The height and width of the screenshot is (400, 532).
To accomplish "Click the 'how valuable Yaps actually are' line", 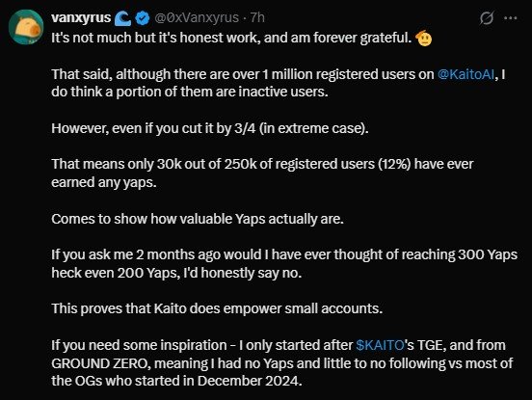I will (198, 219).
